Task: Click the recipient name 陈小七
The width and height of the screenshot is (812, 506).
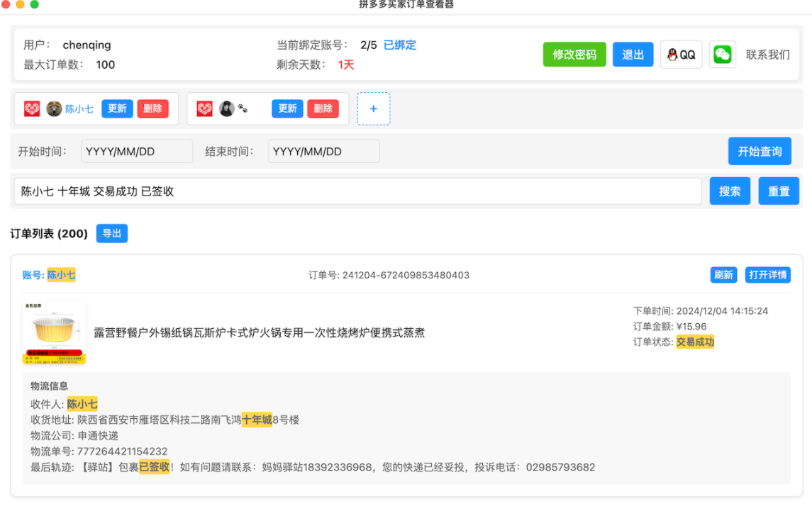Action: pos(82,404)
